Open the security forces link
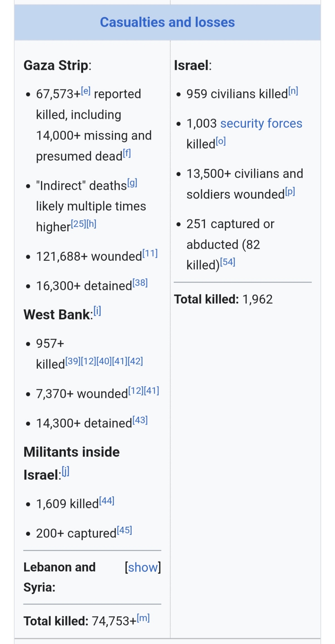335x644 pixels. point(261,123)
